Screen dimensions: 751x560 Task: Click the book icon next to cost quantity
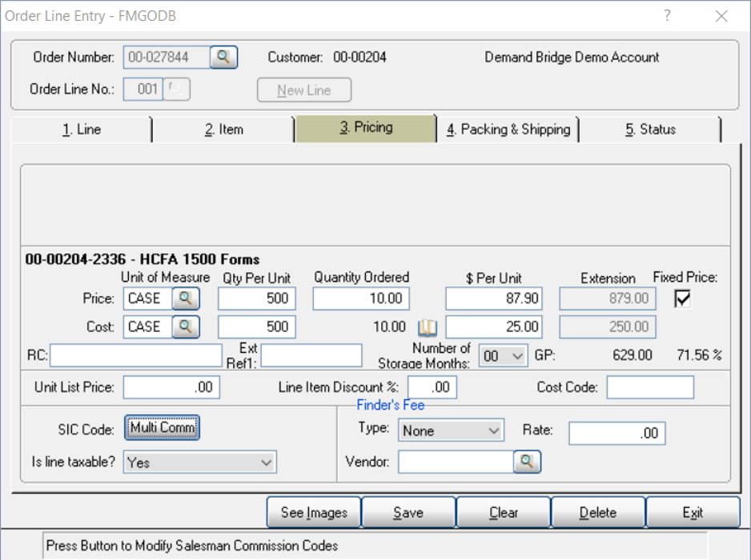click(428, 327)
